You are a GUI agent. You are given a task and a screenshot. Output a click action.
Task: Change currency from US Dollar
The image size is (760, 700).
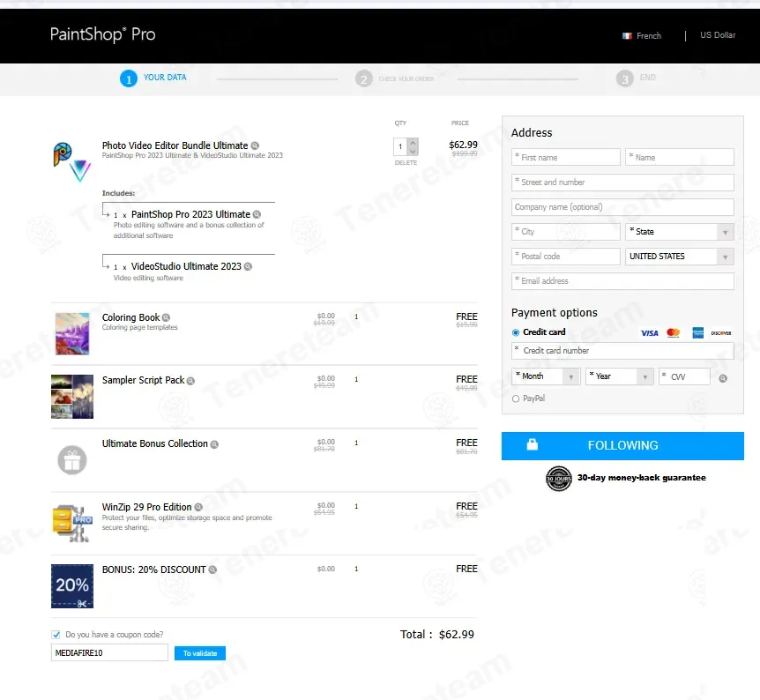[718, 35]
